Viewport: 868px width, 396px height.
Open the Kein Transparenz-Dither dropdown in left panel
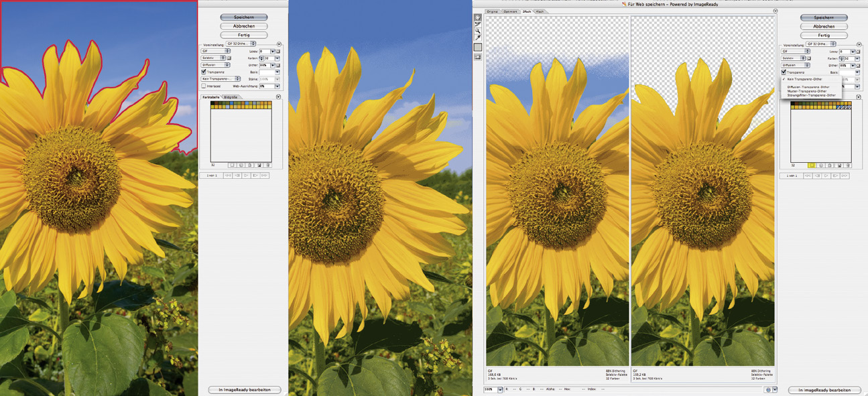(x=221, y=79)
